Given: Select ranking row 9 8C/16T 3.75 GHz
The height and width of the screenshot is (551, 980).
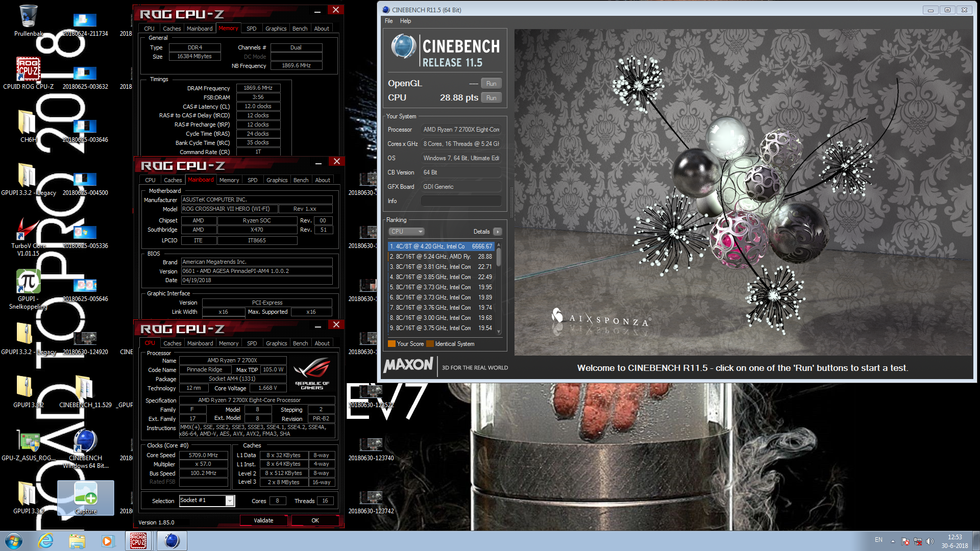Looking at the screenshot, I should [441, 328].
